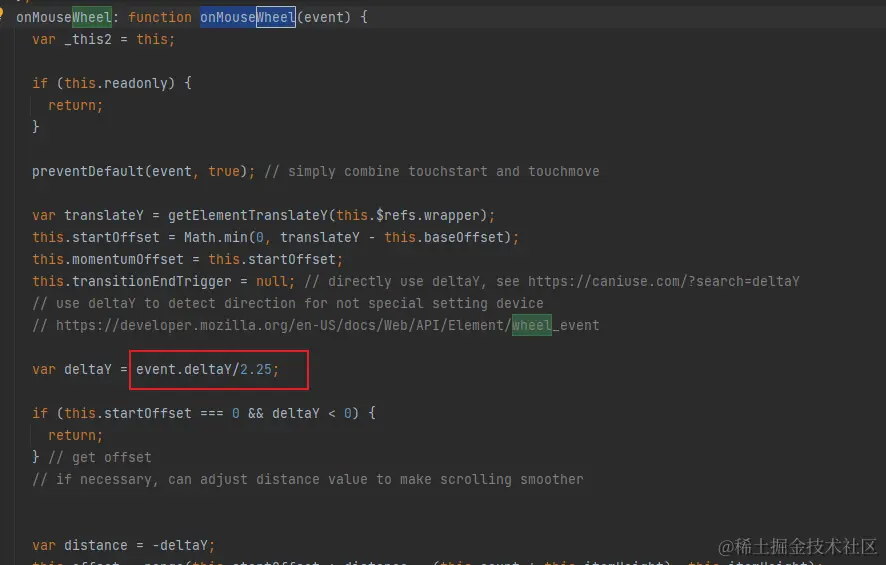Click comment about adjusting distance value
Image resolution: width=886 pixels, height=565 pixels.
click(x=307, y=479)
